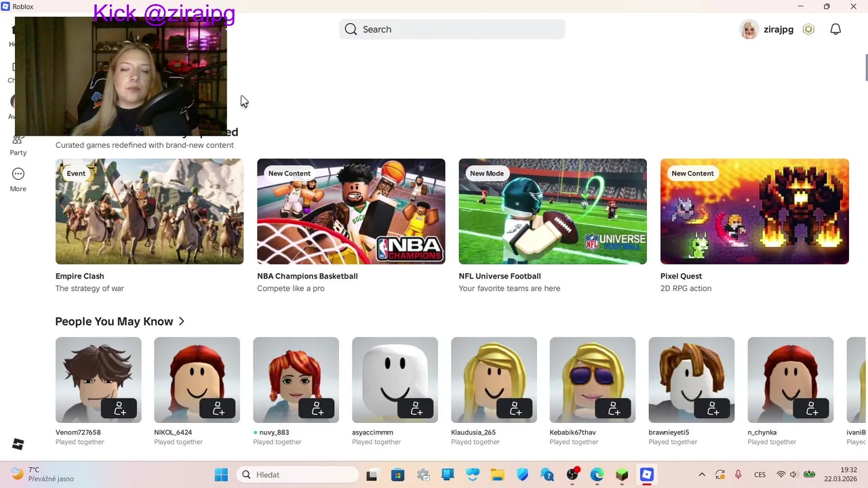This screenshot has width=868, height=488.
Task: Open Minecraft grass block taskbar icon
Action: point(622,474)
